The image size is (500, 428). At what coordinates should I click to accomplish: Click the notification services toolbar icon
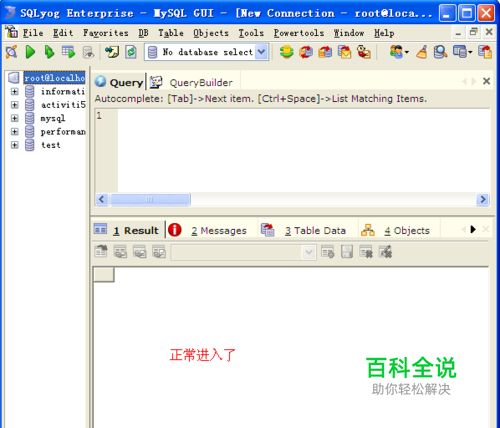click(364, 52)
